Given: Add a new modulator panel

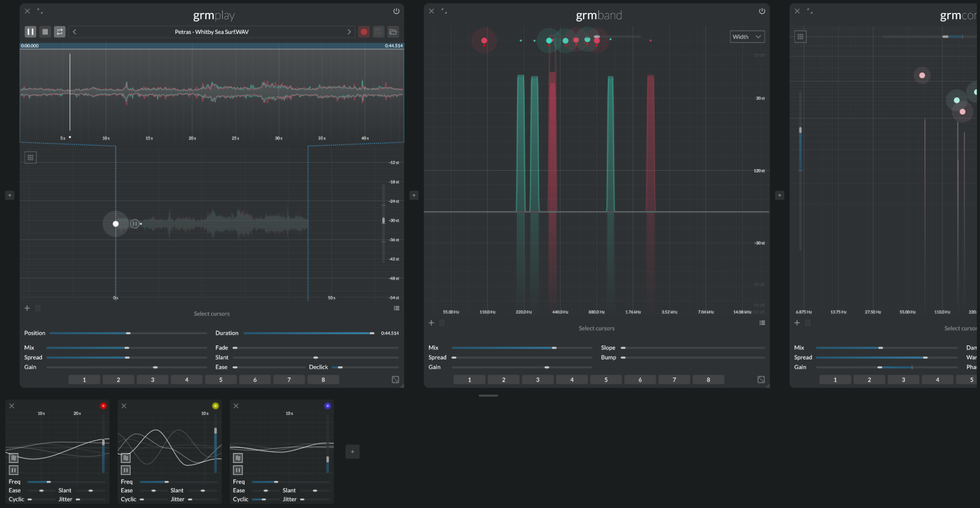Looking at the screenshot, I should pyautogui.click(x=352, y=452).
